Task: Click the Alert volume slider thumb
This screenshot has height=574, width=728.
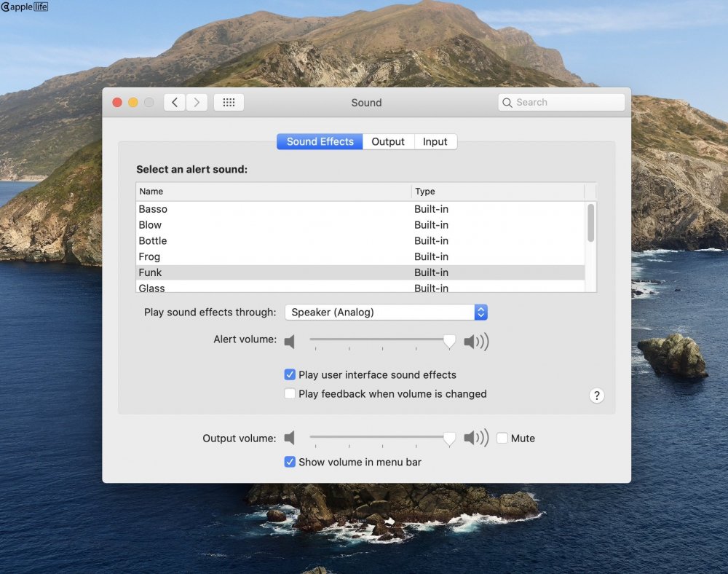Action: 449,342
